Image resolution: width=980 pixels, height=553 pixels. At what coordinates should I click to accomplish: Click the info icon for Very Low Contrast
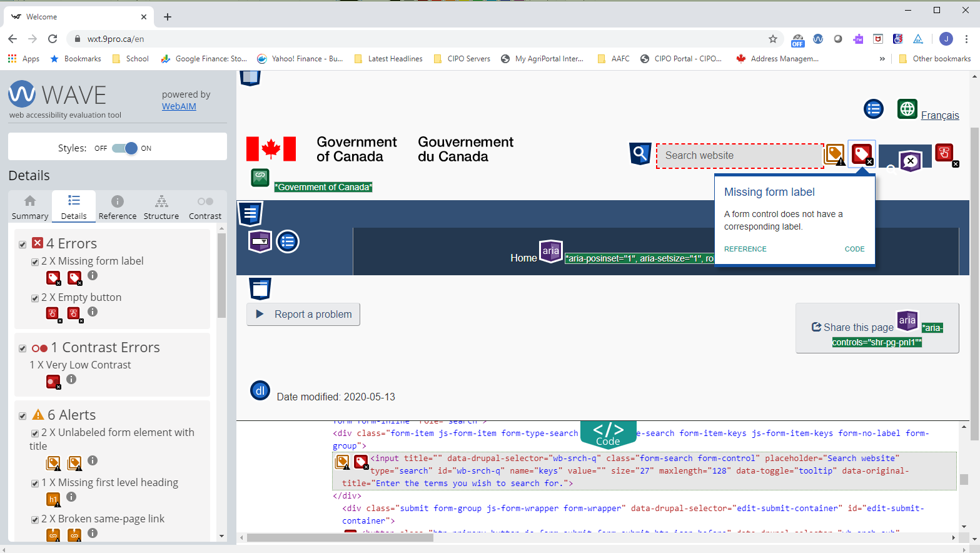tap(71, 379)
